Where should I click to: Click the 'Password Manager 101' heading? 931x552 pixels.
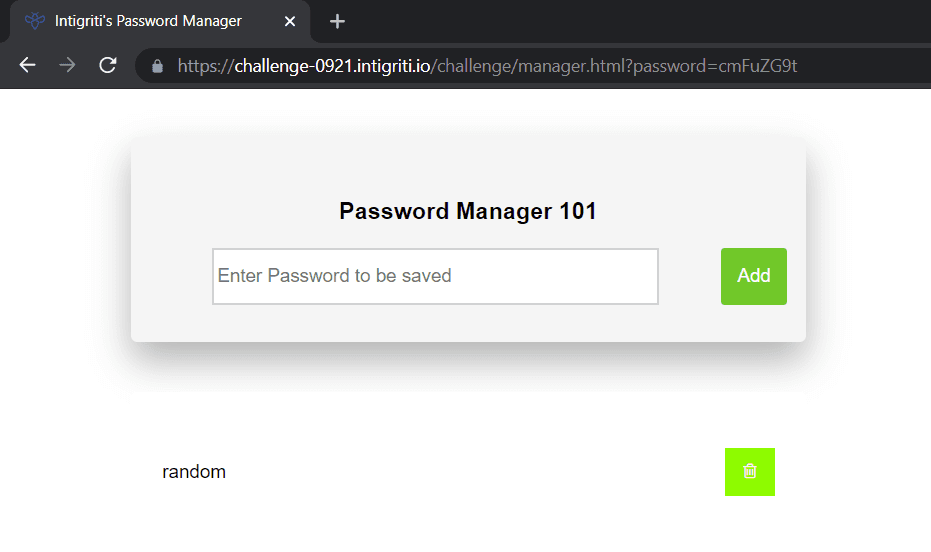click(x=468, y=211)
